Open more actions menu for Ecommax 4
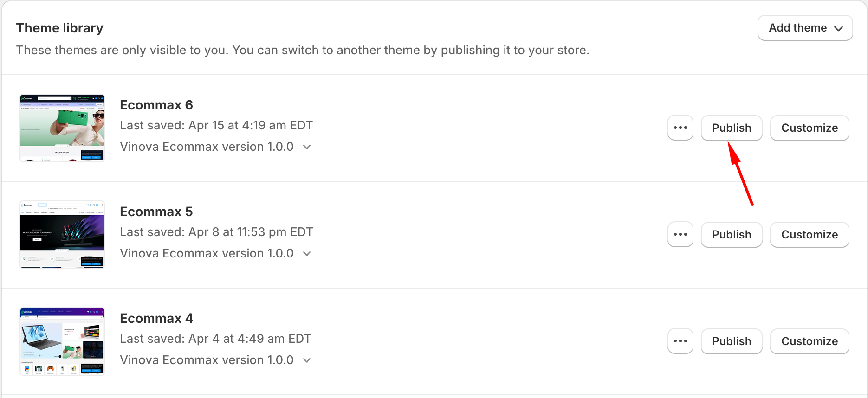868x398 pixels. click(x=680, y=341)
